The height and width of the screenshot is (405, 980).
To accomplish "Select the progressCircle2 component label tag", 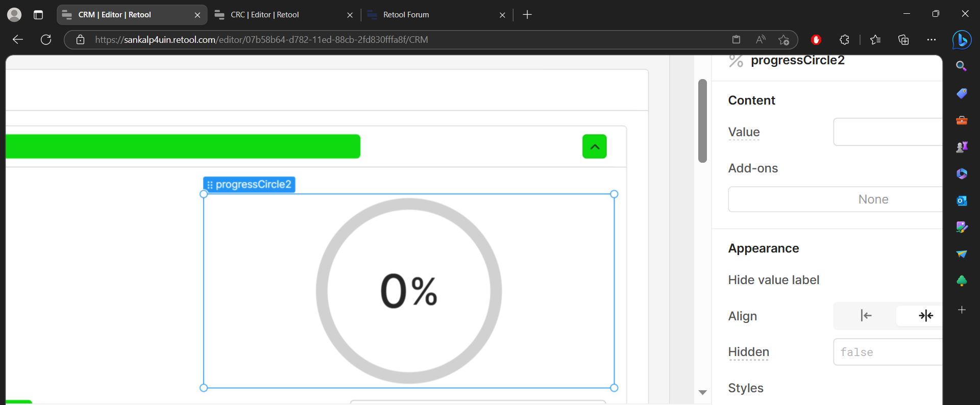I will point(249,184).
